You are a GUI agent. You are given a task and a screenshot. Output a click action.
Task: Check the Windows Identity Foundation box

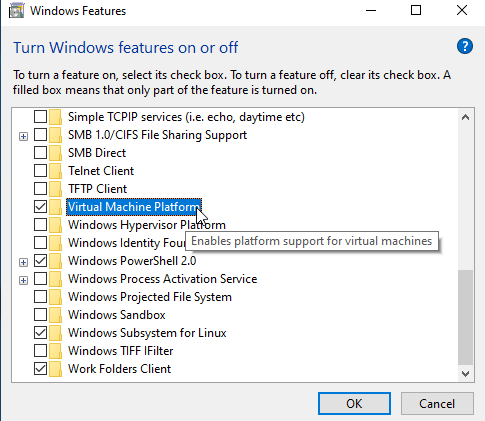[40, 243]
